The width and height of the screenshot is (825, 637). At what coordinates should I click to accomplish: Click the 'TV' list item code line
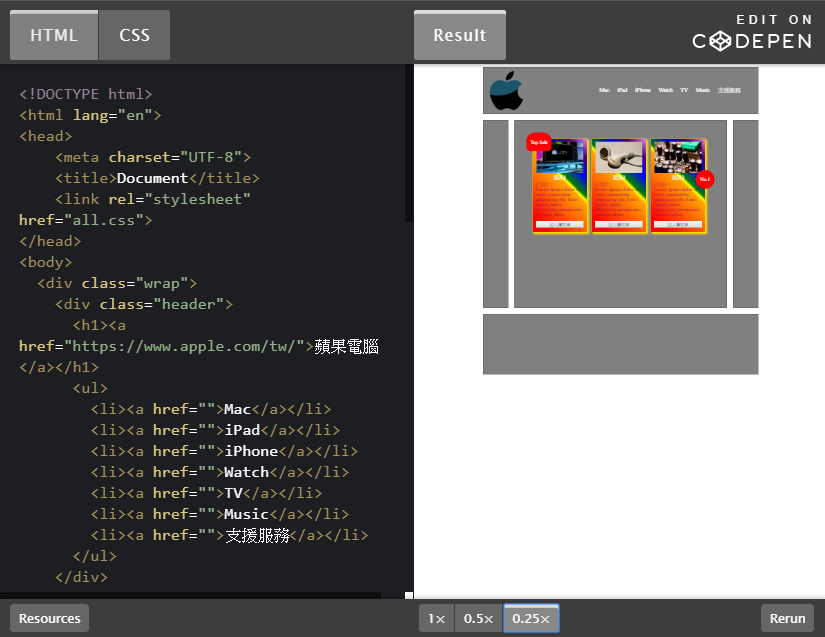pyautogui.click(x=206, y=493)
